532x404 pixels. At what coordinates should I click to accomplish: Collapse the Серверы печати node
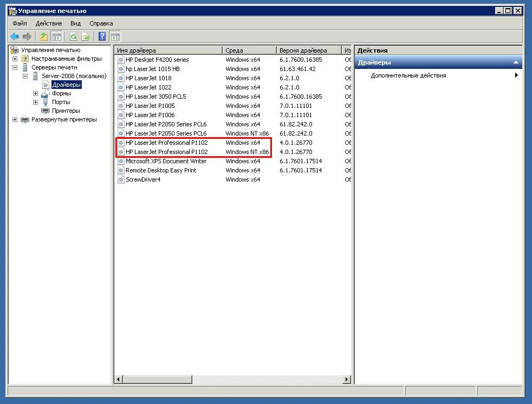[15, 67]
